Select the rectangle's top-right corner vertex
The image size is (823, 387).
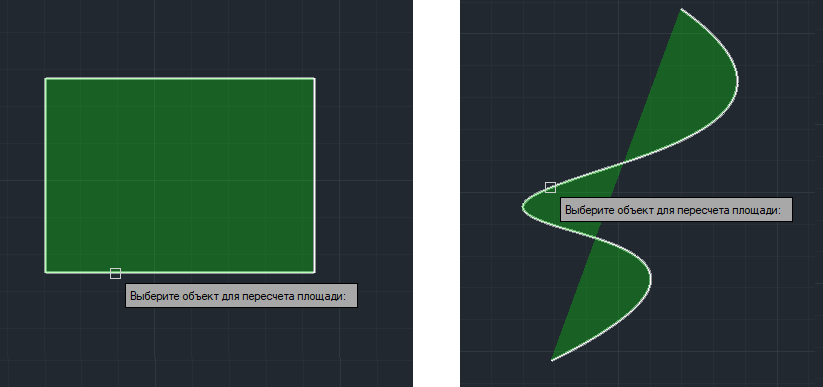coord(314,79)
